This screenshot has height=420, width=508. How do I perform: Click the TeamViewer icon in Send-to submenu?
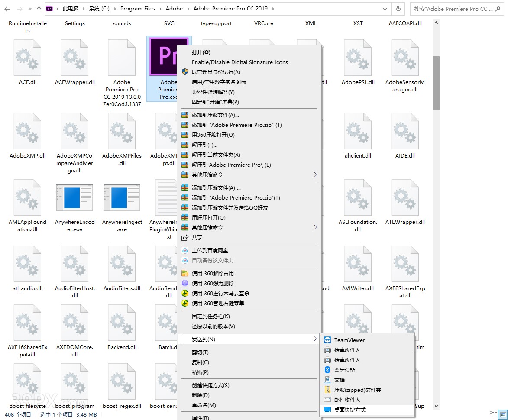tap(327, 340)
